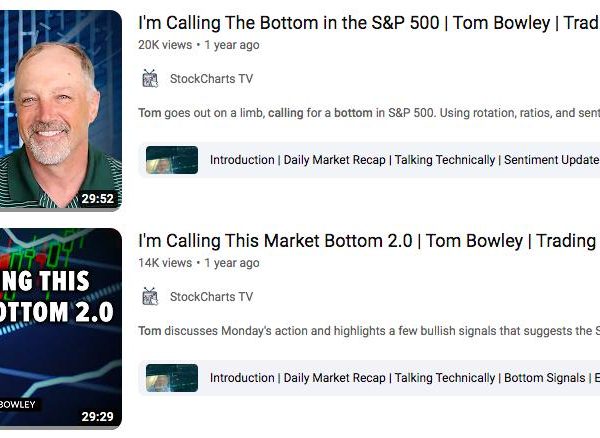Screen dimensions: 600x438
Task: Click "20K views • 1 year ago" metadata
Action: click(x=199, y=45)
